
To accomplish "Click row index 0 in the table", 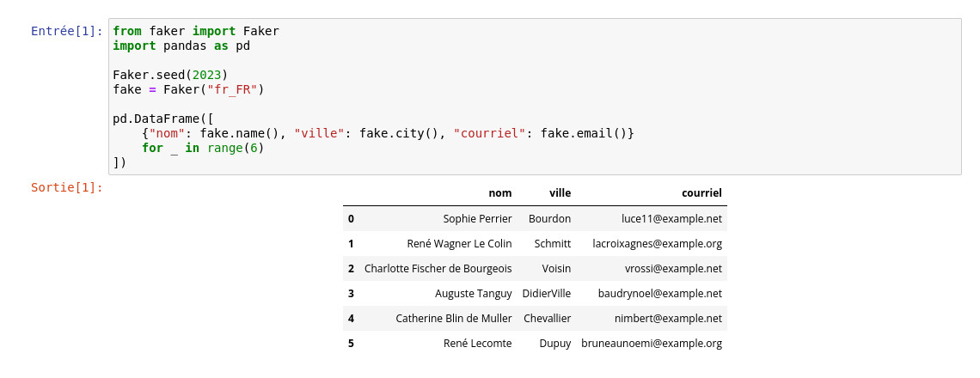I will 351,219.
